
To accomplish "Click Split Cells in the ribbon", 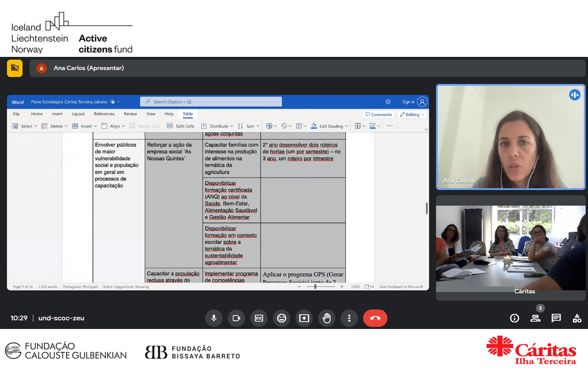I will [x=181, y=126].
